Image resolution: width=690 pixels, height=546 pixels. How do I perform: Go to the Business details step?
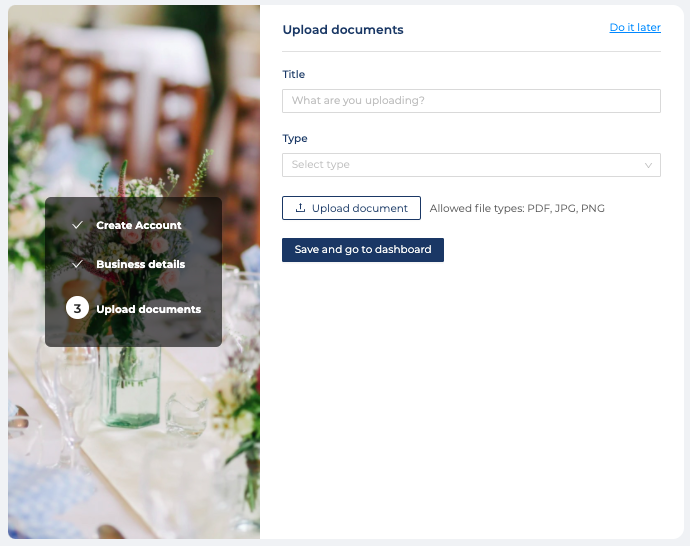coord(140,264)
